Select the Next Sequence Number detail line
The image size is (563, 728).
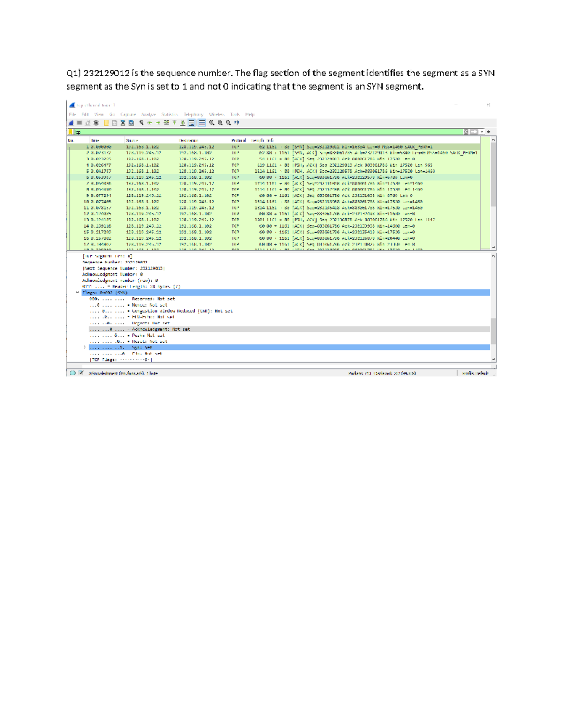pyautogui.click(x=124, y=269)
